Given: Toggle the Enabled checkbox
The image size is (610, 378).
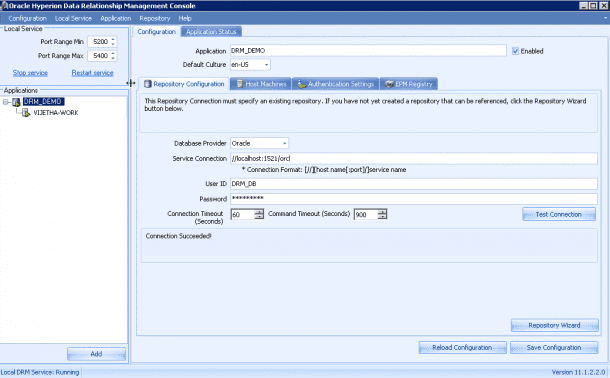Looking at the screenshot, I should pos(515,51).
